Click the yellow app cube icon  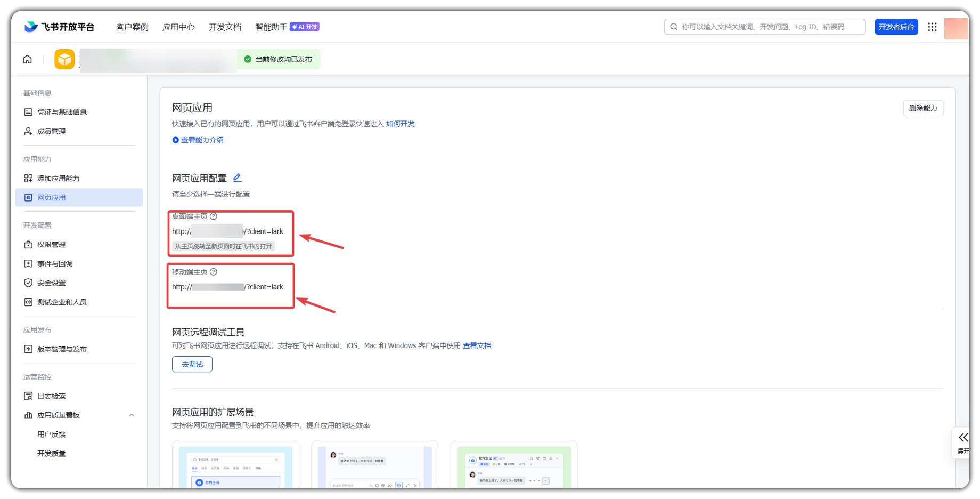click(64, 59)
